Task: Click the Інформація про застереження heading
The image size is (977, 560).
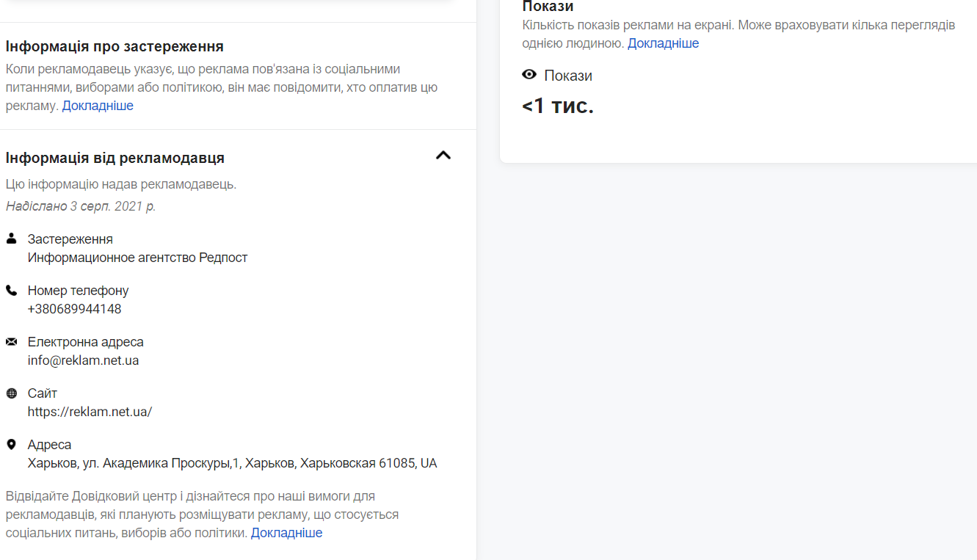Action: click(x=115, y=47)
